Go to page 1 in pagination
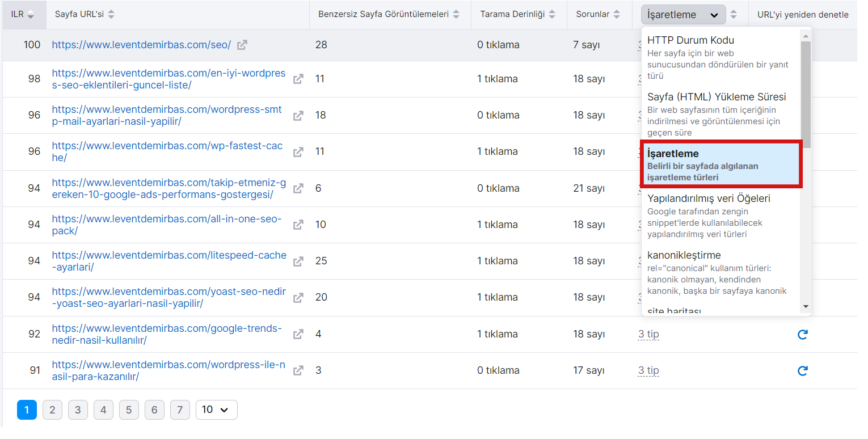This screenshot has width=868, height=439. [x=27, y=410]
